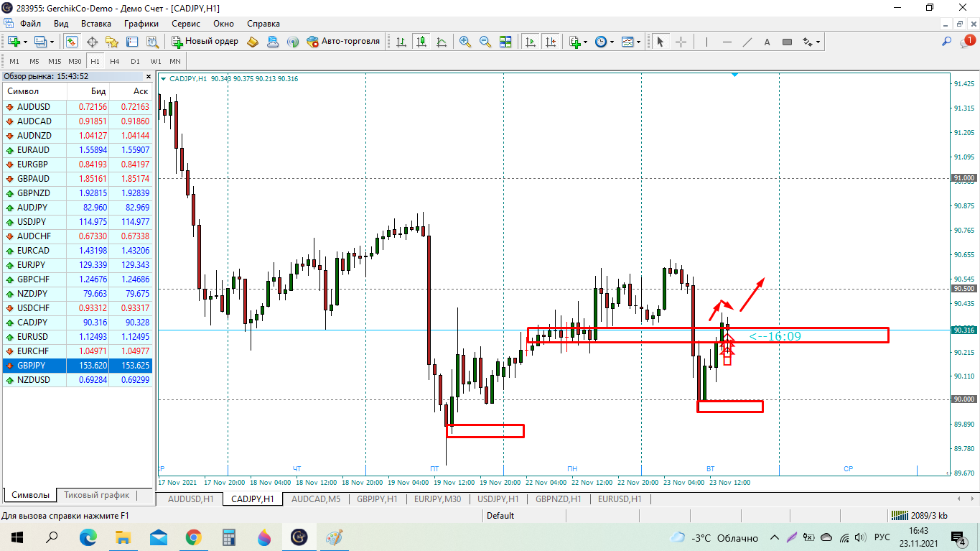Pick the trendline drawing tool
The width and height of the screenshot is (980, 551).
(x=747, y=42)
